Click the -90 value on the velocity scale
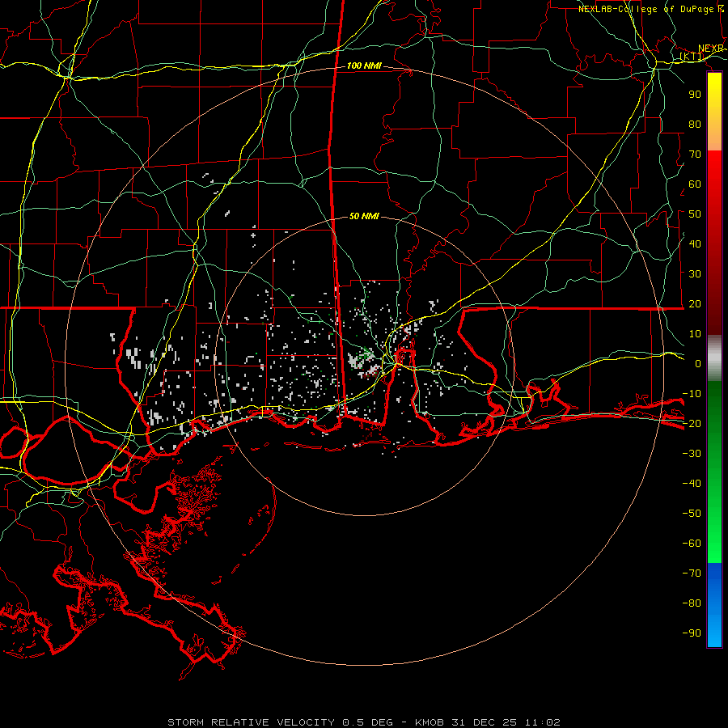The image size is (728, 728). tap(692, 633)
